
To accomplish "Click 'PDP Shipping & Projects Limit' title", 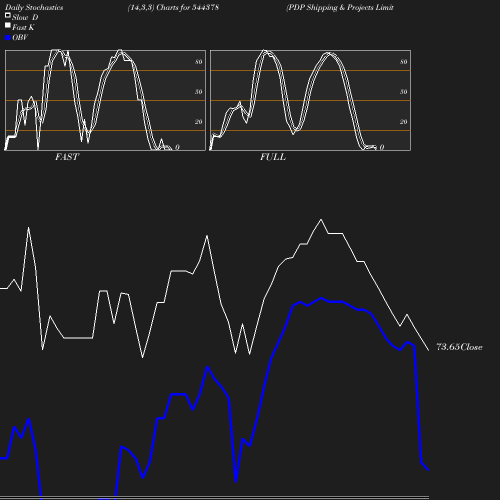I will click(340, 7).
